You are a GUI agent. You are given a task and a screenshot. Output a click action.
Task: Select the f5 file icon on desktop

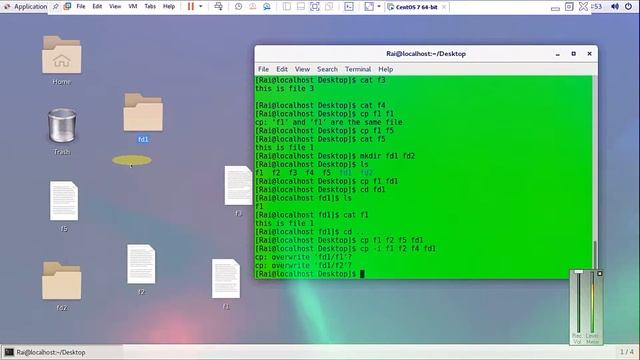click(x=64, y=206)
